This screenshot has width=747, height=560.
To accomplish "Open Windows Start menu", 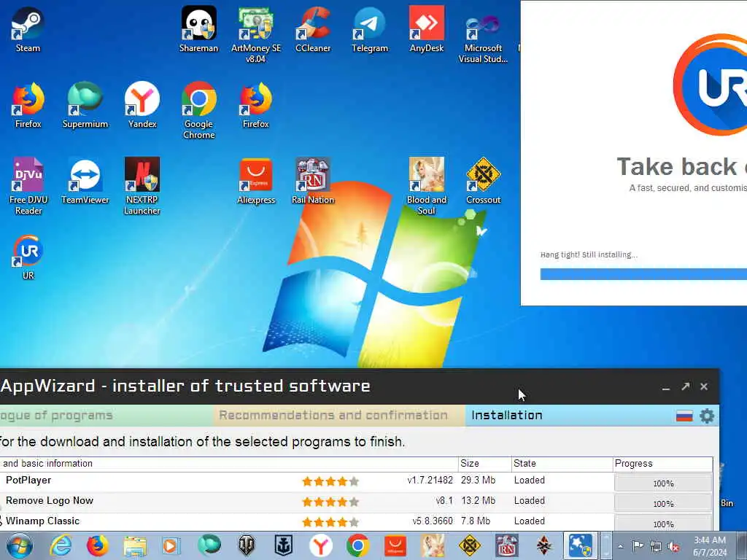I will coord(20,545).
